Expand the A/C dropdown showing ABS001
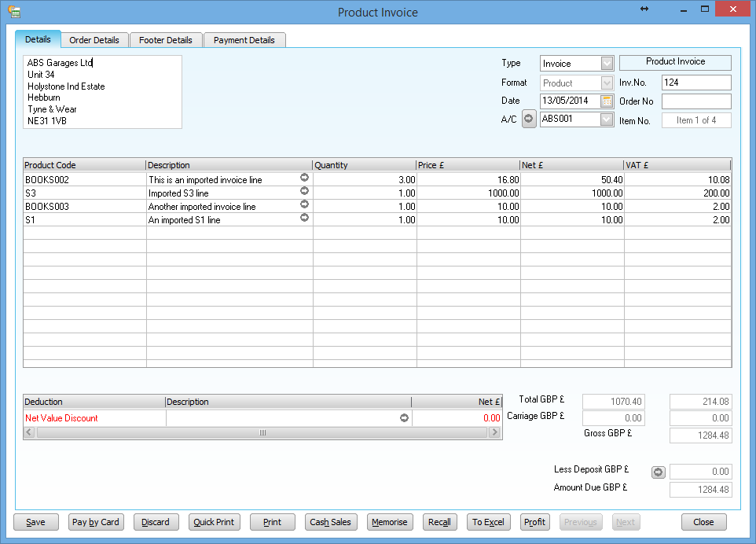This screenshot has width=756, height=544. [607, 119]
